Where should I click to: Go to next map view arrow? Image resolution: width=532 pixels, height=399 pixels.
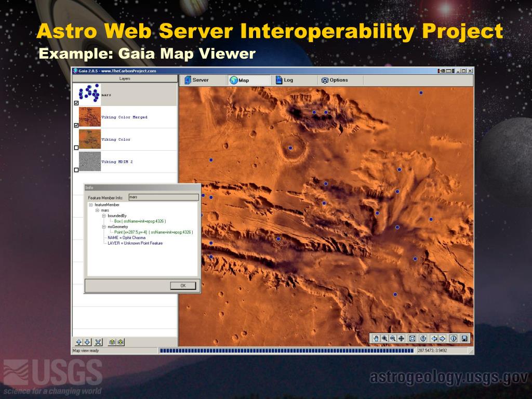(443, 338)
